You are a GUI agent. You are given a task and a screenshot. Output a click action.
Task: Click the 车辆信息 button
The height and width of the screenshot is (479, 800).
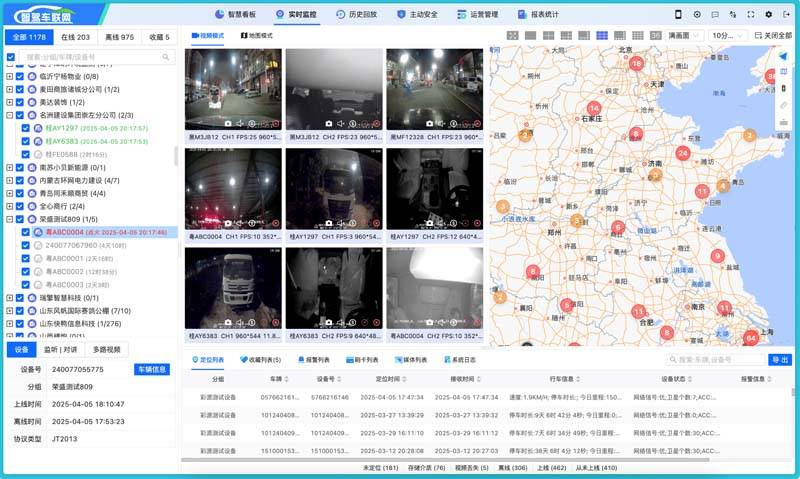152,369
